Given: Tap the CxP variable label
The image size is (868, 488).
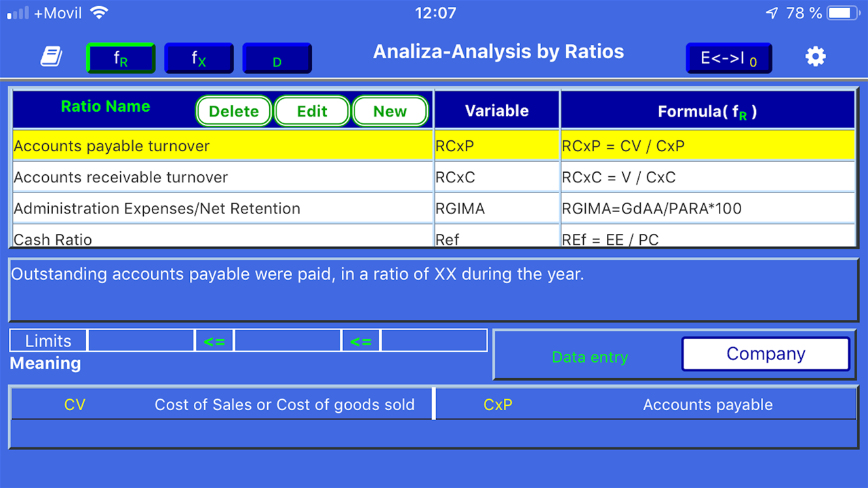Looking at the screenshot, I should pyautogui.click(x=498, y=405).
